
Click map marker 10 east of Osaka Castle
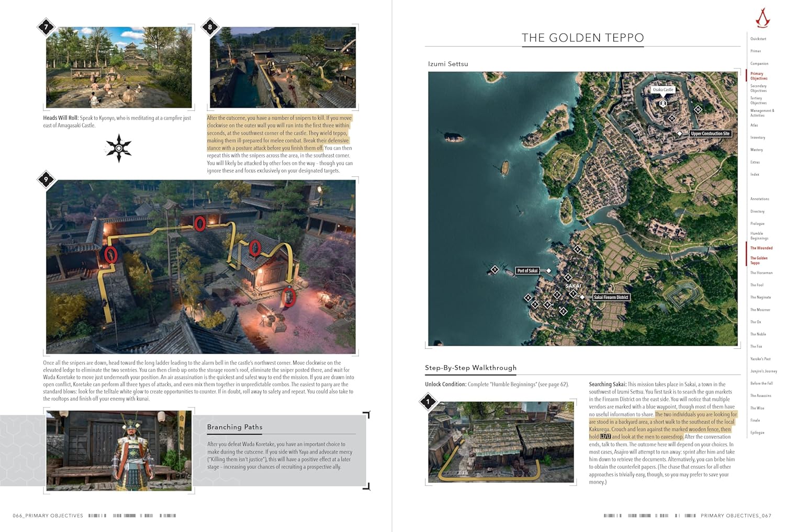coord(698,109)
